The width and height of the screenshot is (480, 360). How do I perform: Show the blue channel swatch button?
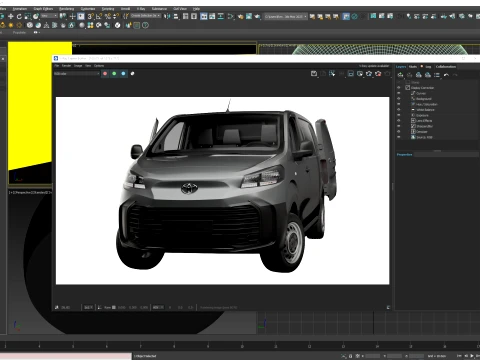[x=123, y=74]
